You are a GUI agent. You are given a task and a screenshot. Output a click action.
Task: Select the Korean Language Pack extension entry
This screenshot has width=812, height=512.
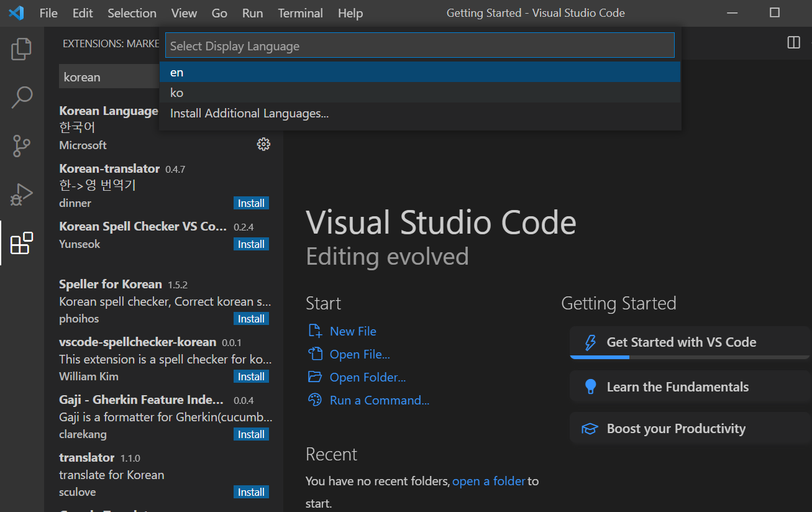pyautogui.click(x=164, y=127)
